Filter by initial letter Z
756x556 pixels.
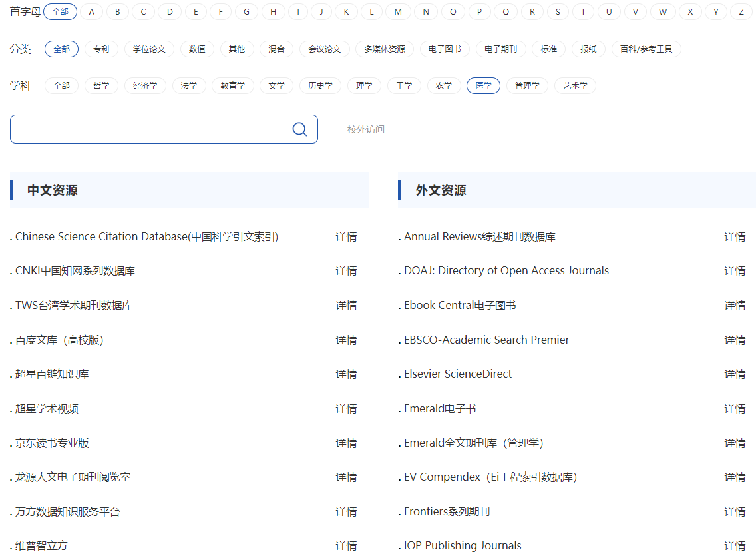click(x=741, y=11)
